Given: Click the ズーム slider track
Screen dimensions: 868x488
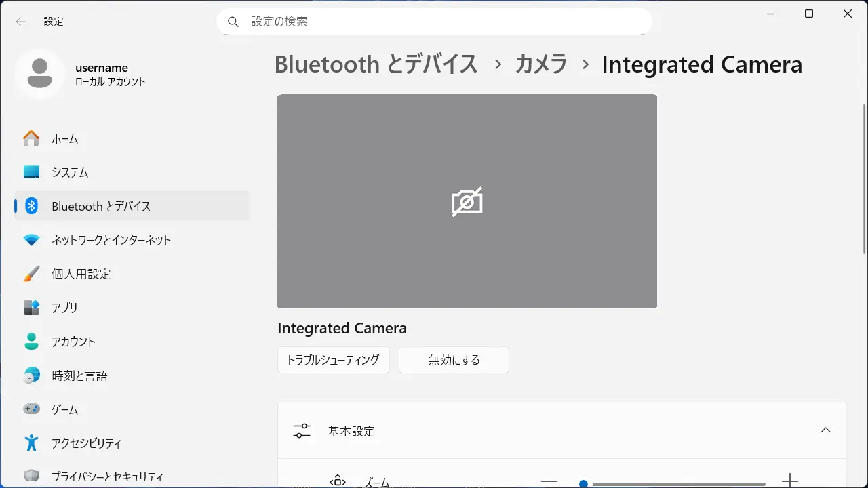Looking at the screenshot, I should tap(678, 483).
